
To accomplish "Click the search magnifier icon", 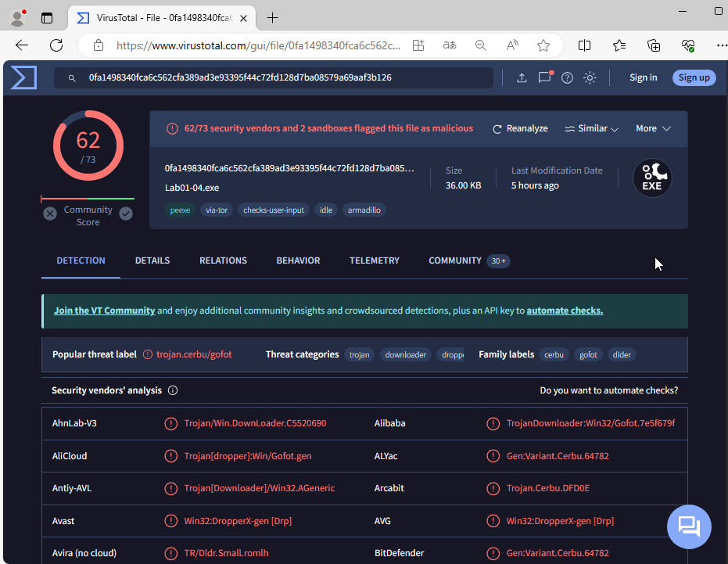I will pyautogui.click(x=72, y=78).
